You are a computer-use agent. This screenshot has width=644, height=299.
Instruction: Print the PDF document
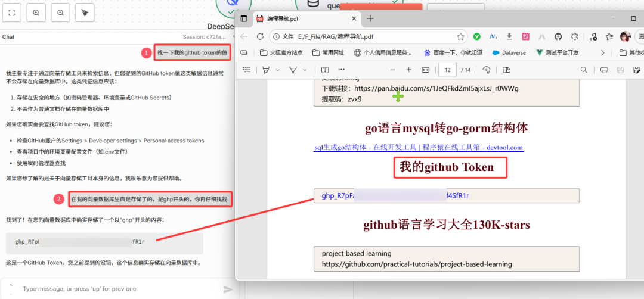point(603,70)
